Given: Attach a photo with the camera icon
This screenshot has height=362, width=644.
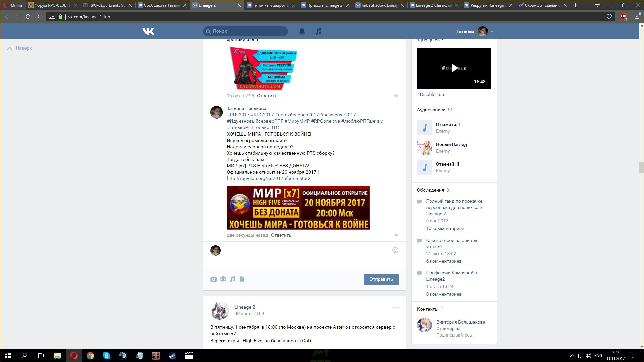Looking at the screenshot, I should [213, 279].
